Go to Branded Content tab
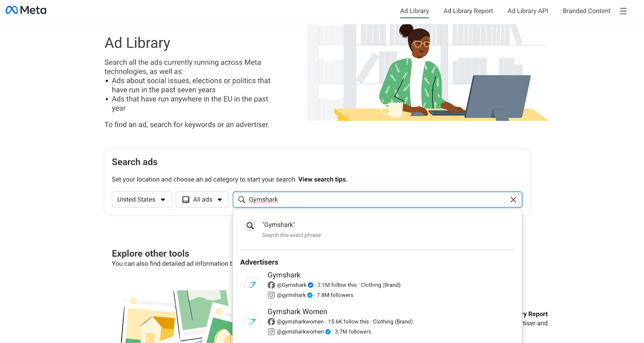 [x=586, y=11]
